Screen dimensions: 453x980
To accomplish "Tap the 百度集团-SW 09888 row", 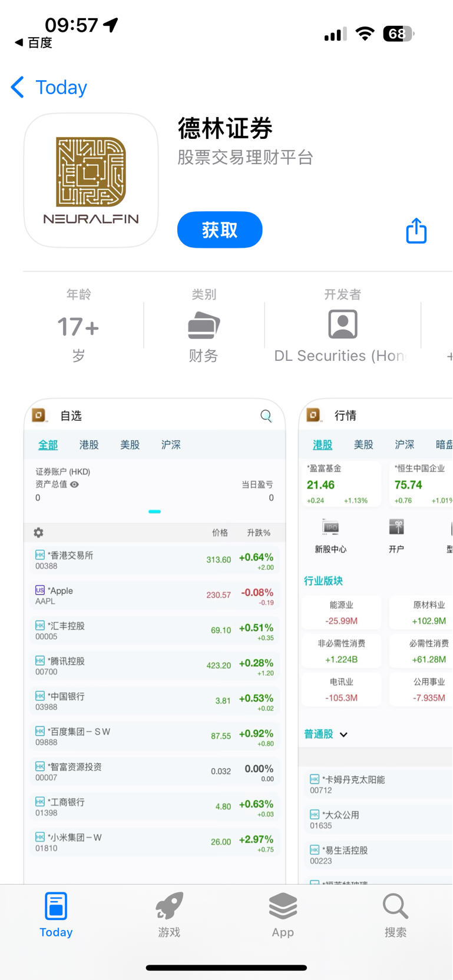I will click(154, 737).
